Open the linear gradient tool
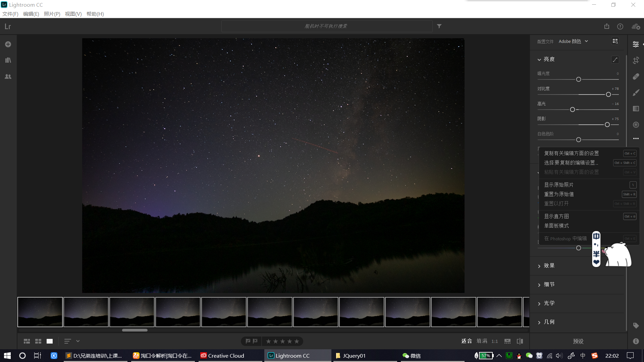 [636, 109]
